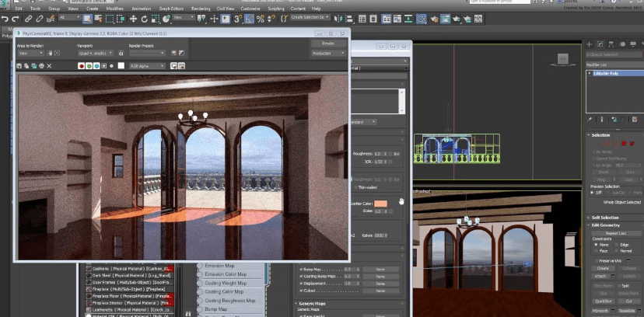Clear the rendered image with X icon

[50, 67]
